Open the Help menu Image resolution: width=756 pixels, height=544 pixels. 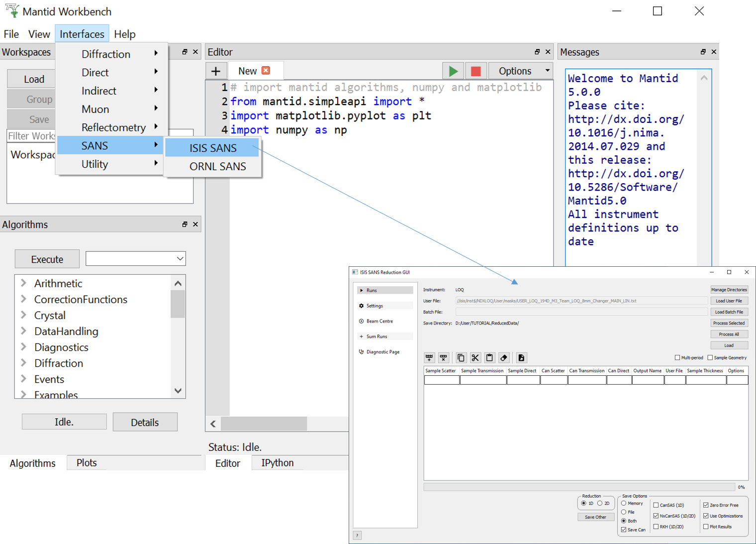[124, 34]
